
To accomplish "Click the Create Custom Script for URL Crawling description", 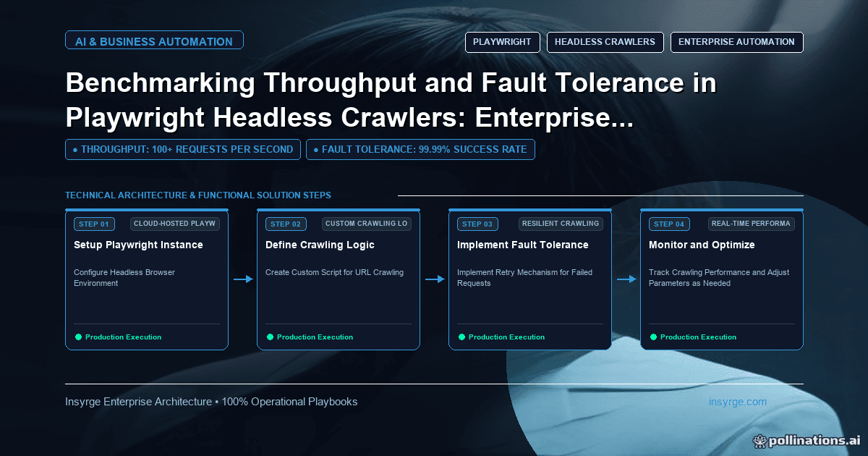I will [x=334, y=273].
